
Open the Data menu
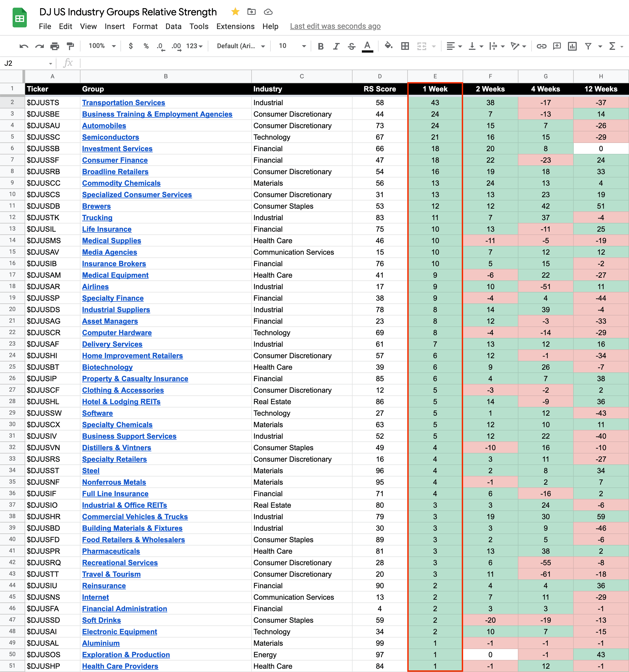(x=173, y=26)
